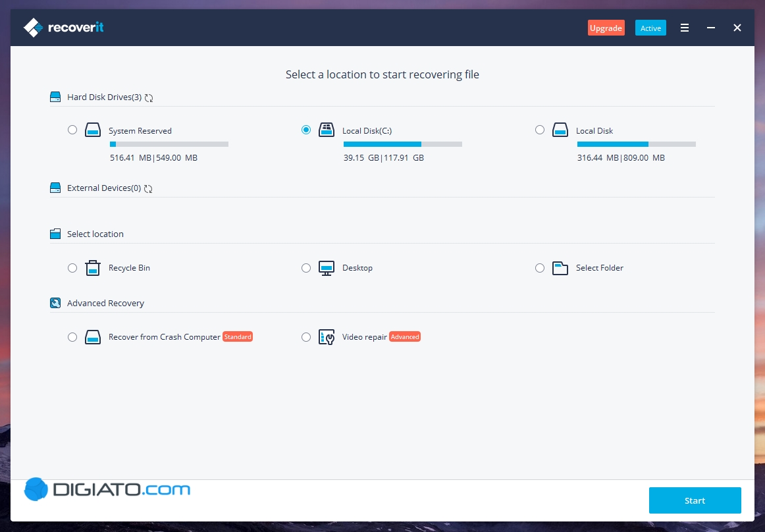The width and height of the screenshot is (765, 532).
Task: Click the Standard badge
Action: point(238,336)
